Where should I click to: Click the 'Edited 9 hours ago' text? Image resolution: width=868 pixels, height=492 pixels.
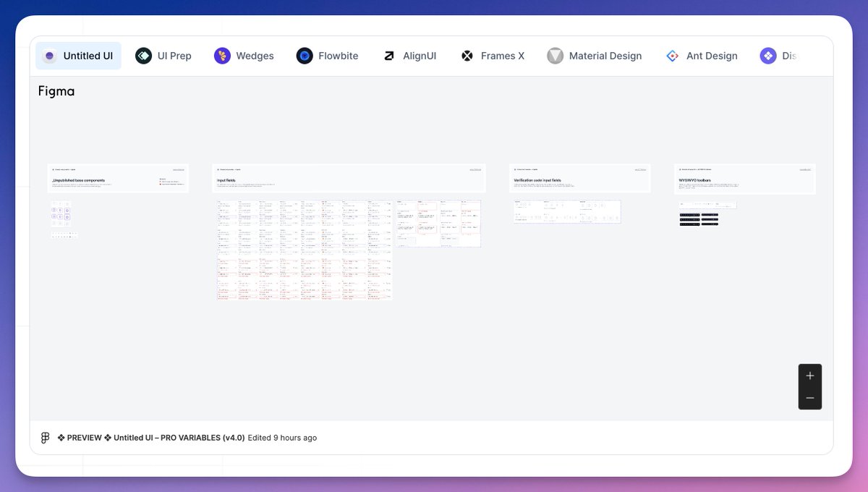[x=282, y=438]
